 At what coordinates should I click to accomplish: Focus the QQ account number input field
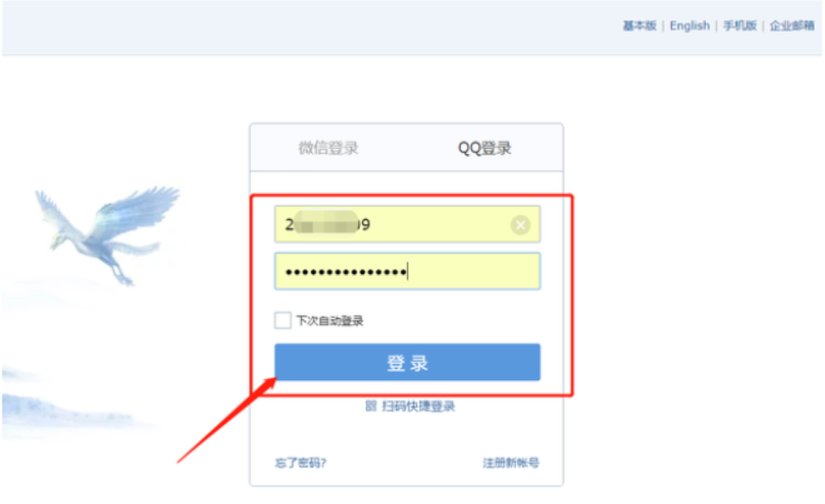tap(407, 224)
